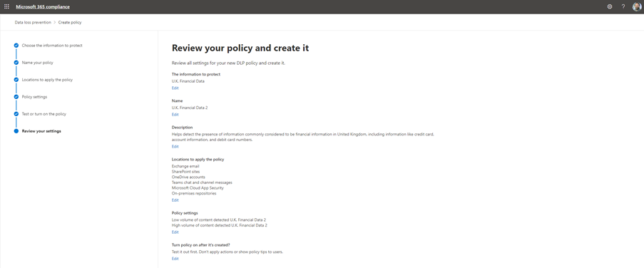Go to Locations to apply the policy step

point(47,80)
